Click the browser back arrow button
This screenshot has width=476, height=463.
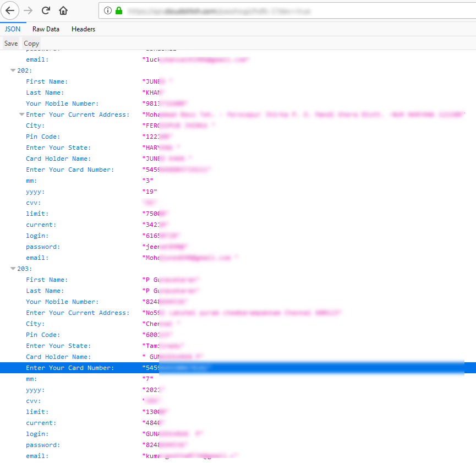point(10,10)
